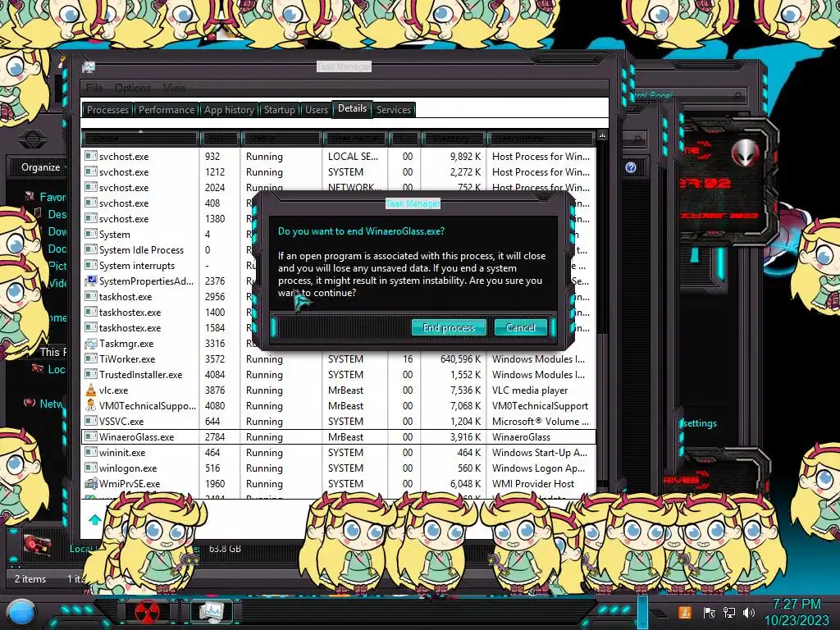This screenshot has width=840, height=630.
Task: Open the red radioactive taskbar icon
Action: [147, 612]
